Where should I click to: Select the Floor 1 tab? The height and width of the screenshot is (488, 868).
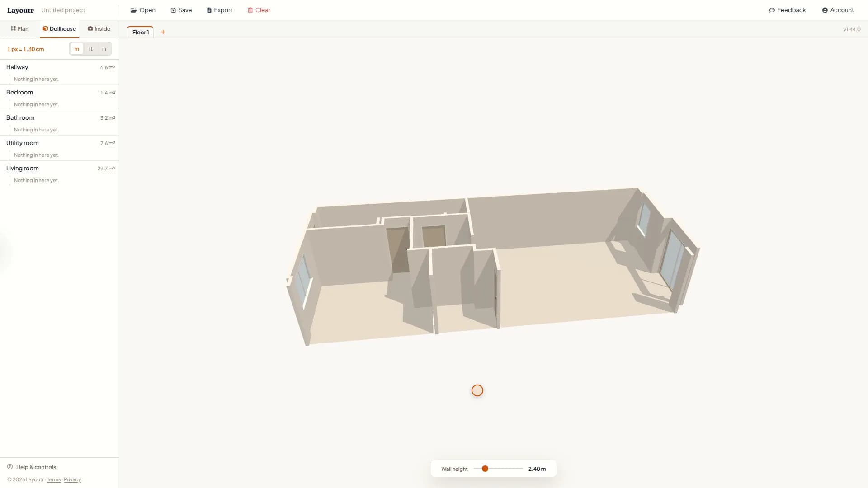141,32
